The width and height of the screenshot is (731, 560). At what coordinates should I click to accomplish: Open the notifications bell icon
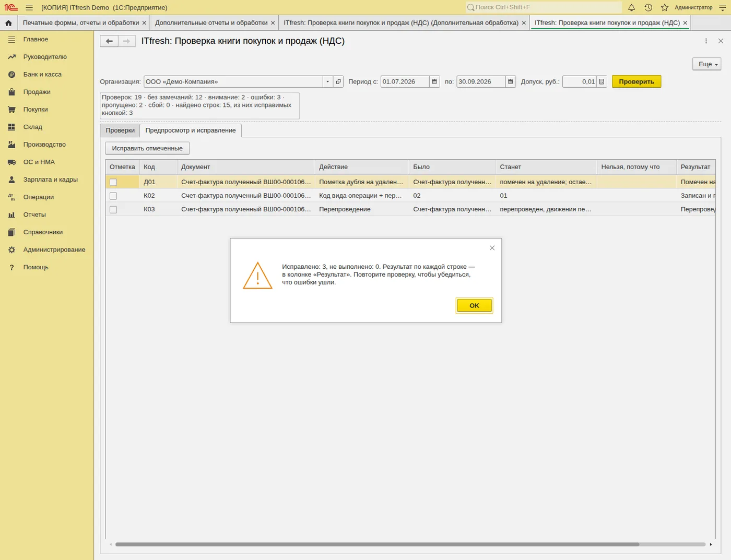pyautogui.click(x=631, y=7)
